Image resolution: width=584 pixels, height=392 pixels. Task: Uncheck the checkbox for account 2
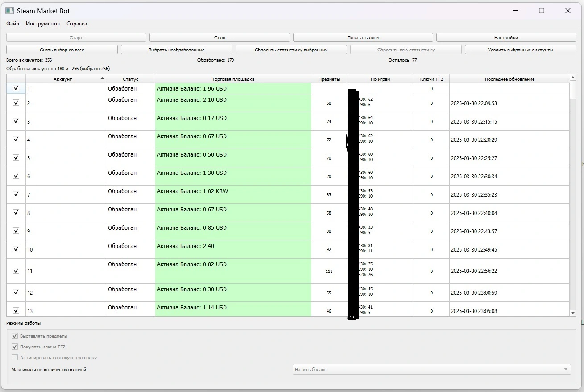(x=16, y=103)
